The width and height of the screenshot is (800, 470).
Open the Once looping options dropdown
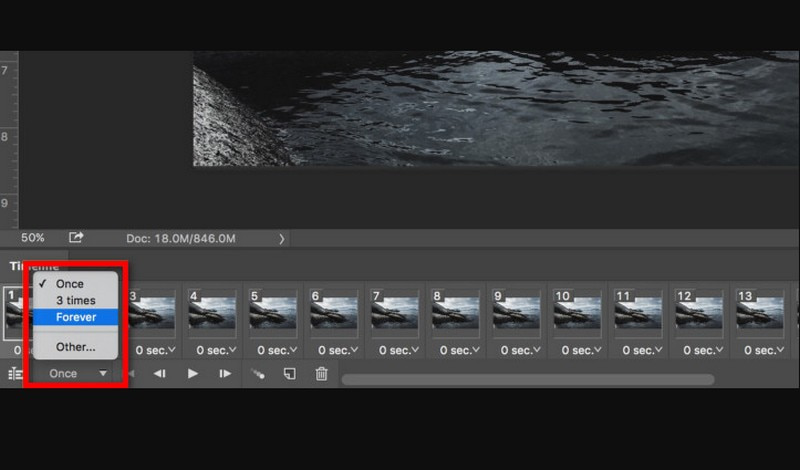click(x=77, y=374)
